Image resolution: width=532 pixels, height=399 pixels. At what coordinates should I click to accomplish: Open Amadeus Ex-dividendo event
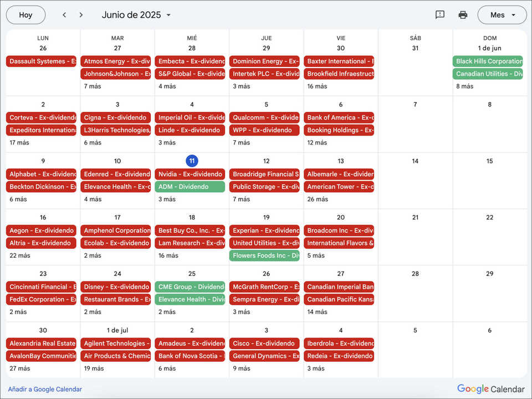click(x=190, y=344)
